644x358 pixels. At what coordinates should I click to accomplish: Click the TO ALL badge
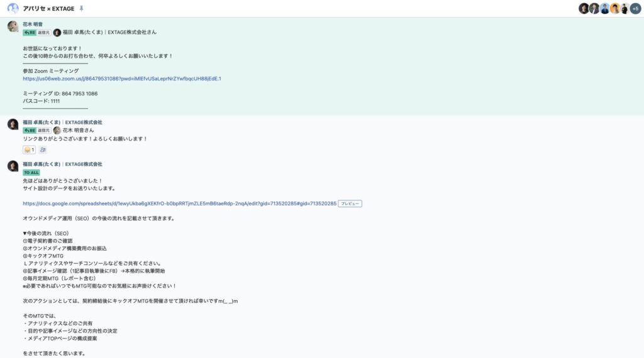(31, 172)
